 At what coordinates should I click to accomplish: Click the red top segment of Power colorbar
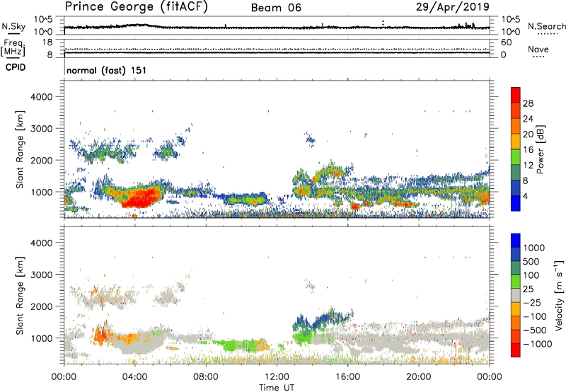coord(516,95)
